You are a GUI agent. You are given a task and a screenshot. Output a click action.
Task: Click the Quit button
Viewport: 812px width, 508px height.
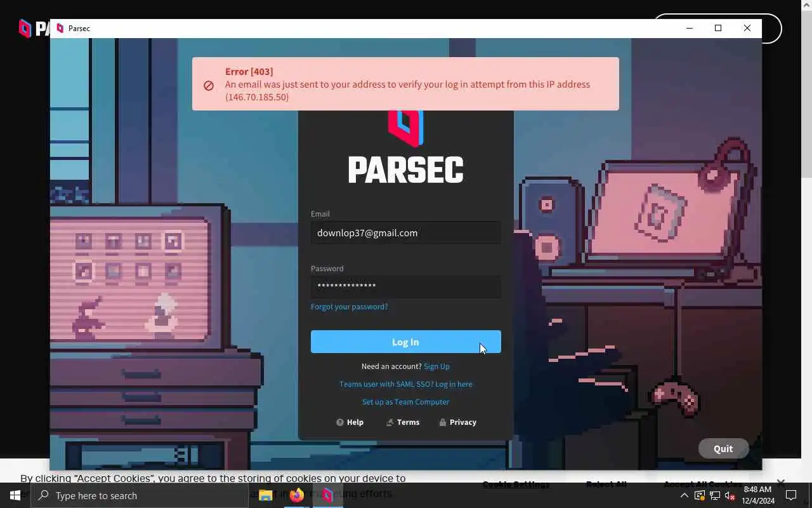[723, 448]
